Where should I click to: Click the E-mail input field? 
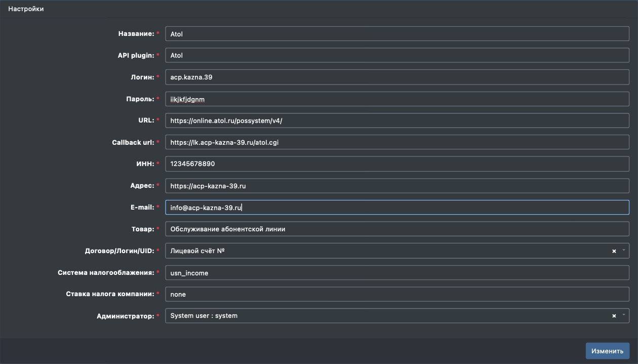(x=397, y=208)
